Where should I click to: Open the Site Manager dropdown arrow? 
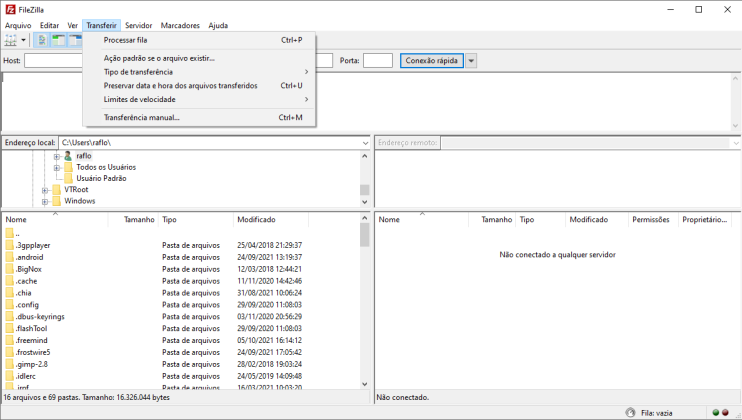[23, 40]
